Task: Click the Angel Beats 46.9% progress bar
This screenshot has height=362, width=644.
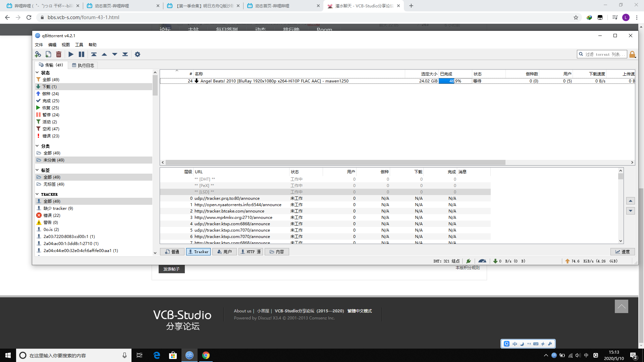Action: [x=455, y=81]
